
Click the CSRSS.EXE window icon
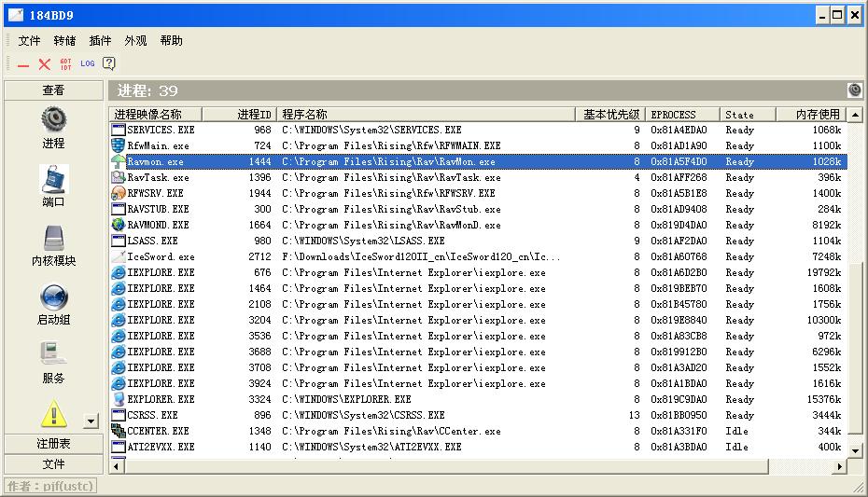(x=118, y=415)
